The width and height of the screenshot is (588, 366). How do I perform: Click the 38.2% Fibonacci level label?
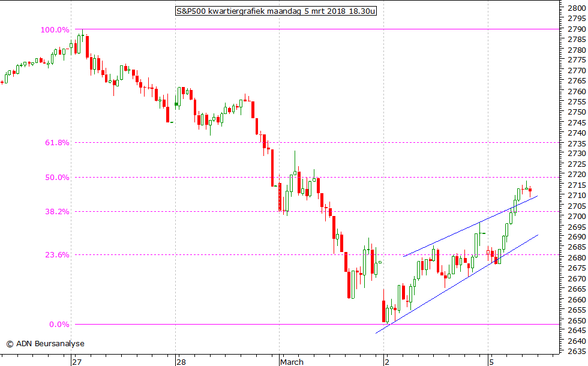[57, 211]
